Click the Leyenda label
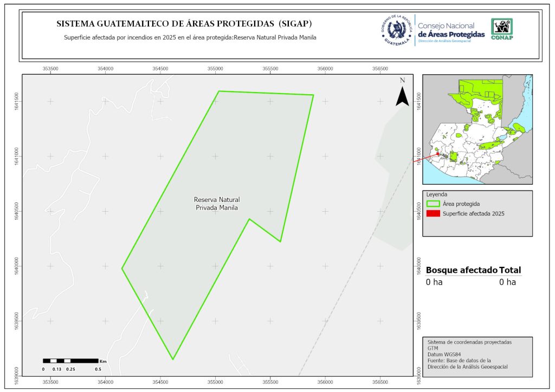This screenshot has width=555, height=392. [437, 194]
